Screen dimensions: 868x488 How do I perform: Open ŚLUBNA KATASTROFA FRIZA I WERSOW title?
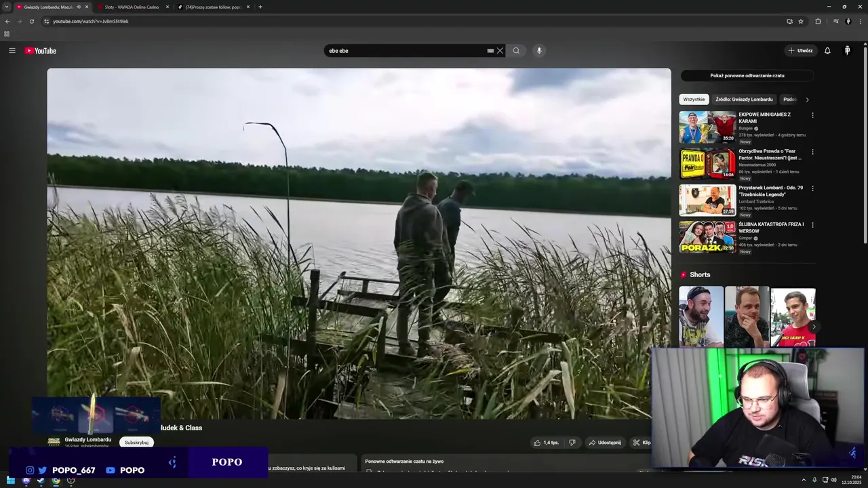[771, 228]
